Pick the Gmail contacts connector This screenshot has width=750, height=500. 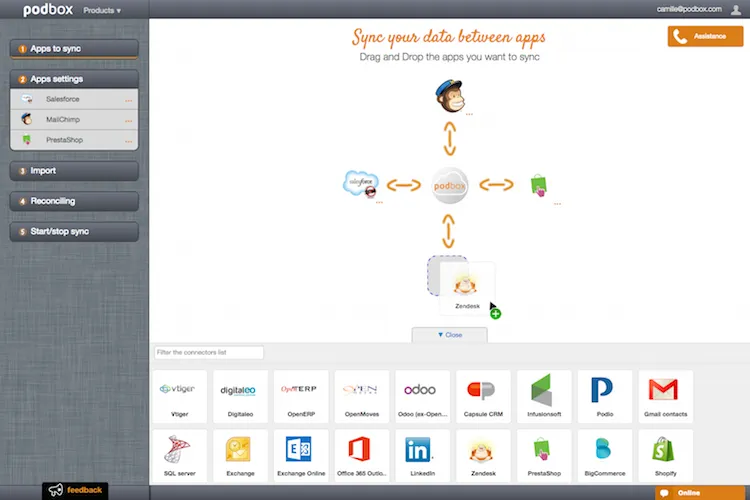coord(665,396)
